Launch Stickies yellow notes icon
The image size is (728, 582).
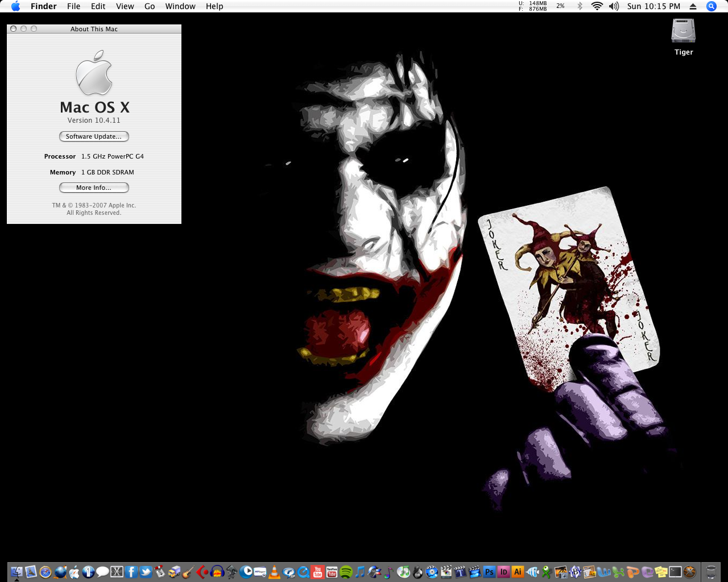coord(661,572)
